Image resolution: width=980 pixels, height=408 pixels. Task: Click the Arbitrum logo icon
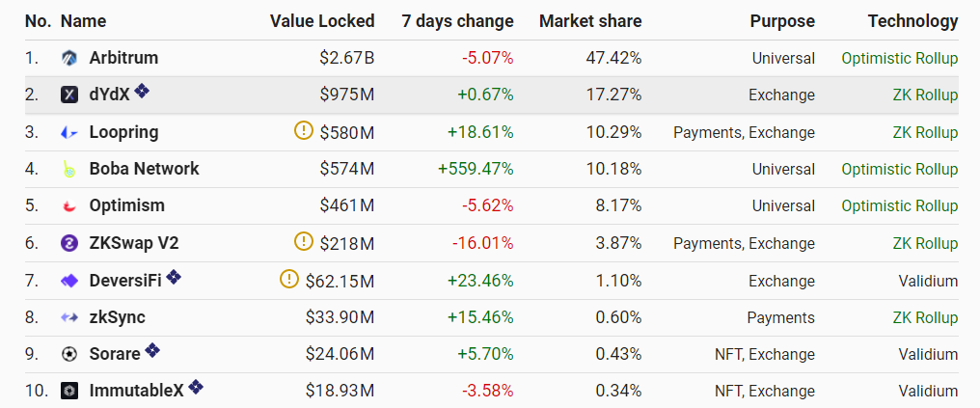point(69,58)
